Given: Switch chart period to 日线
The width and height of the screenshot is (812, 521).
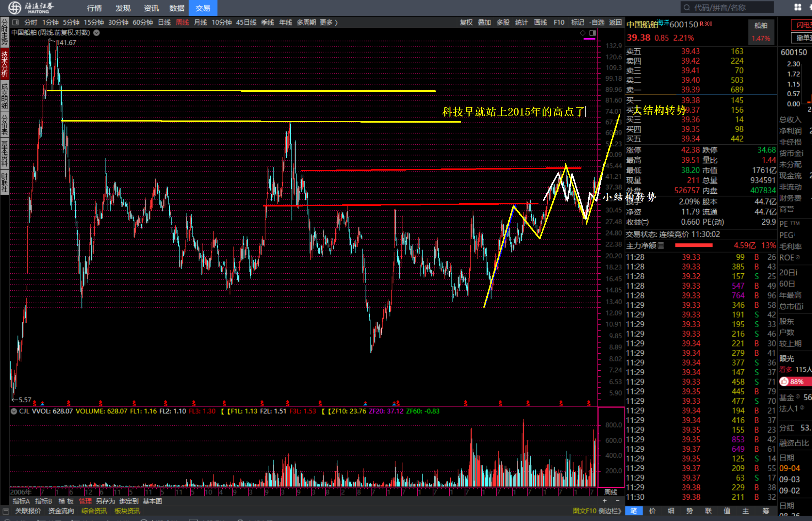Looking at the screenshot, I should coord(164,22).
